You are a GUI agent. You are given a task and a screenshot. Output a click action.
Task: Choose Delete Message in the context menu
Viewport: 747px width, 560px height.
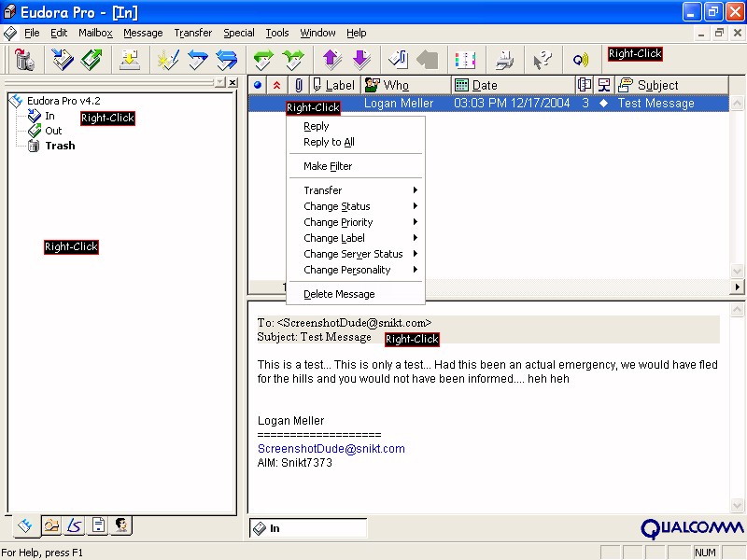[x=356, y=294]
